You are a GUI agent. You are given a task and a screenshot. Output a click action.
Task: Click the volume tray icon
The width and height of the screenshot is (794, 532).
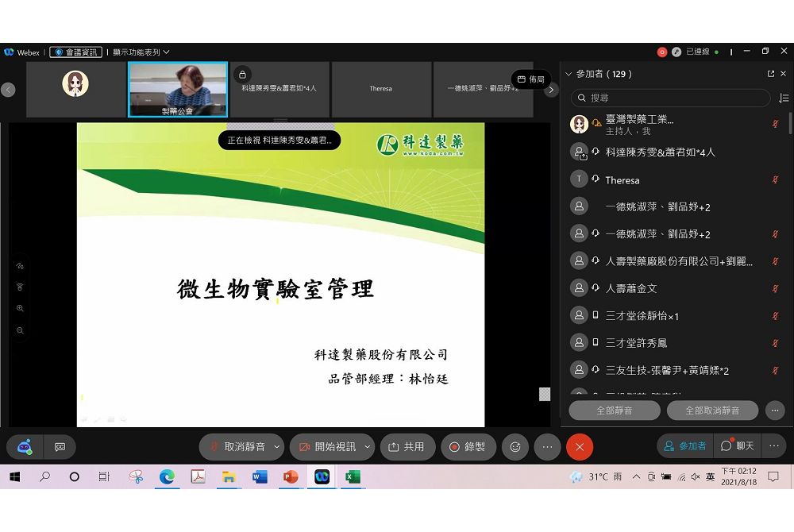pyautogui.click(x=696, y=477)
